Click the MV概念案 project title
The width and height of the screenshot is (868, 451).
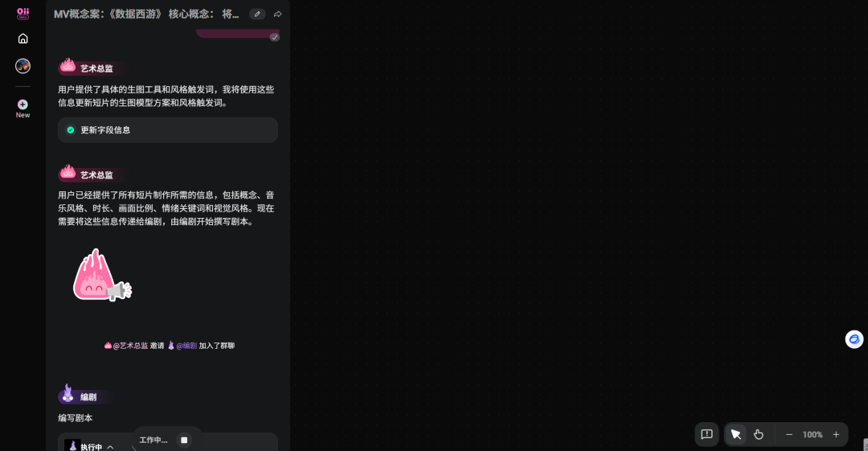point(147,14)
